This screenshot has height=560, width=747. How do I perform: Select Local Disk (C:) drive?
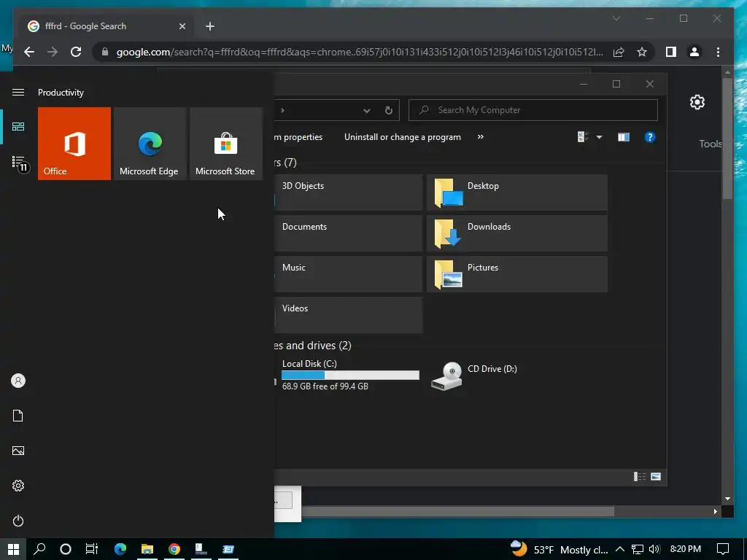tap(348, 375)
